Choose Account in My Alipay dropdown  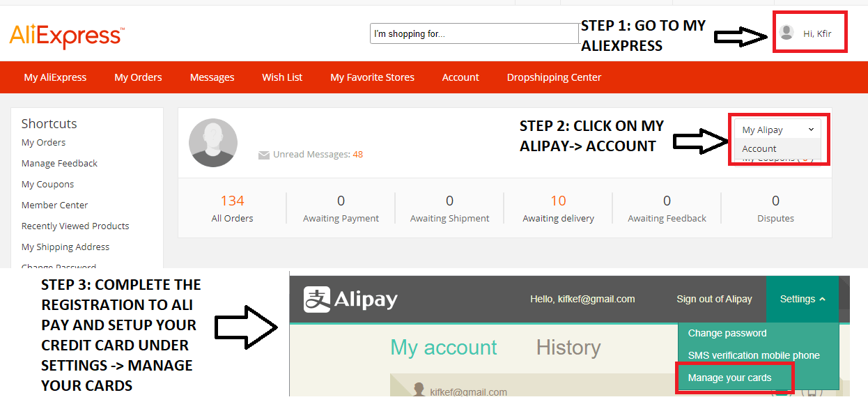point(777,148)
